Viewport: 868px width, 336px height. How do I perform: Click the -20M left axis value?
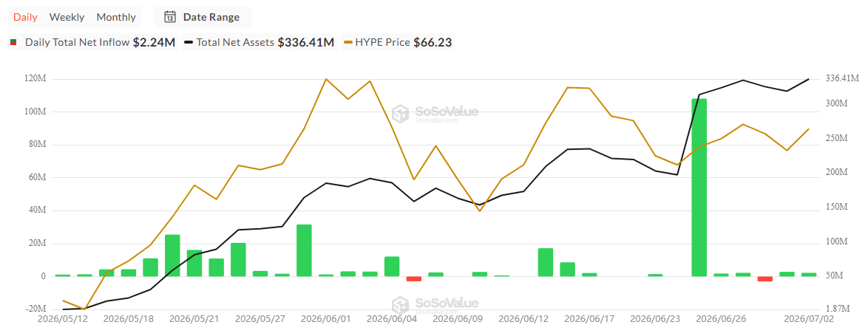[x=36, y=309]
